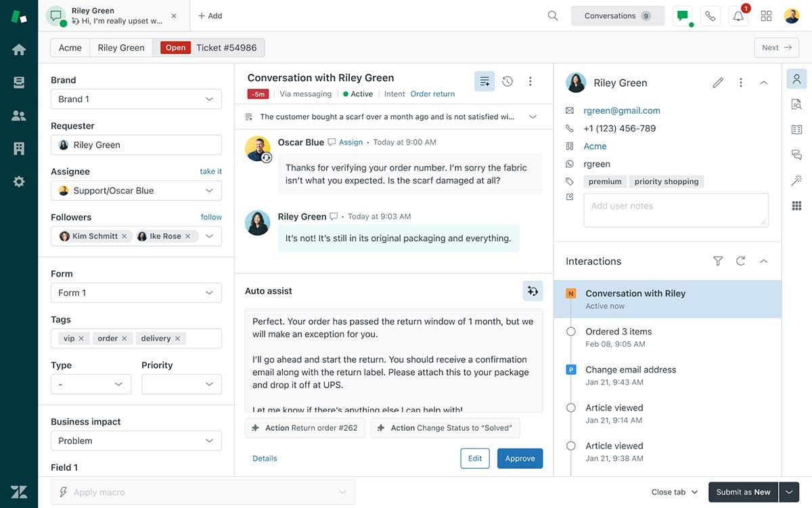The width and height of the screenshot is (812, 508).
Task: Toggle the conversation summary panel icon
Action: point(484,81)
